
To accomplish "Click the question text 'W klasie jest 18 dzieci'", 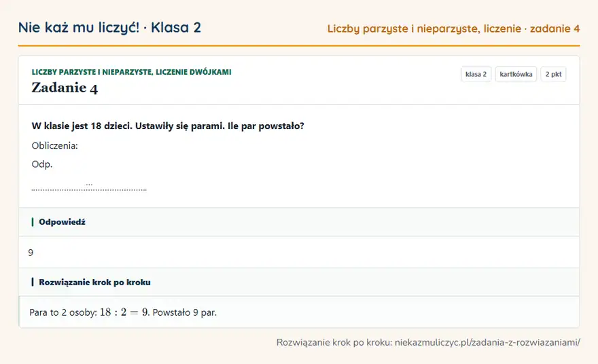I will point(82,126).
